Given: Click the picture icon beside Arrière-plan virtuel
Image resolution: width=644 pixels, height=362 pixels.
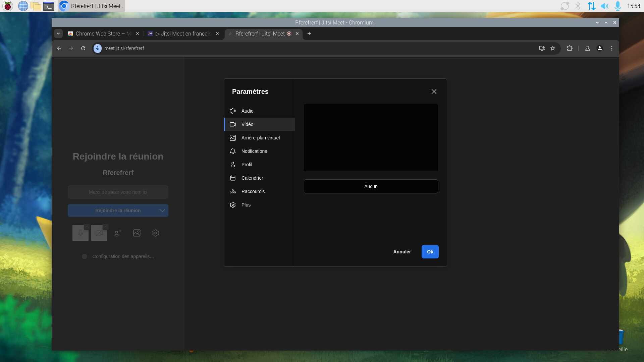Looking at the screenshot, I should tap(233, 138).
